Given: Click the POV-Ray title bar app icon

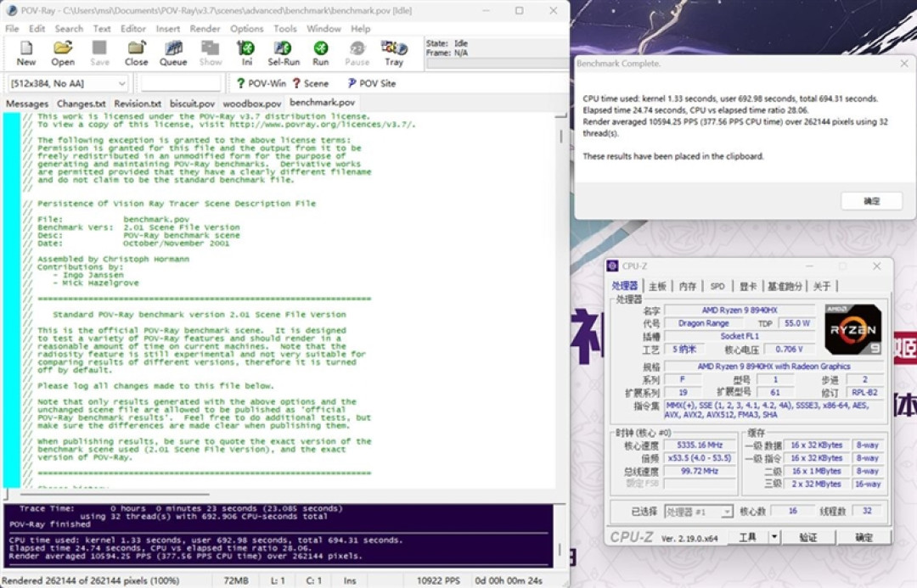Looking at the screenshot, I should click(11, 10).
